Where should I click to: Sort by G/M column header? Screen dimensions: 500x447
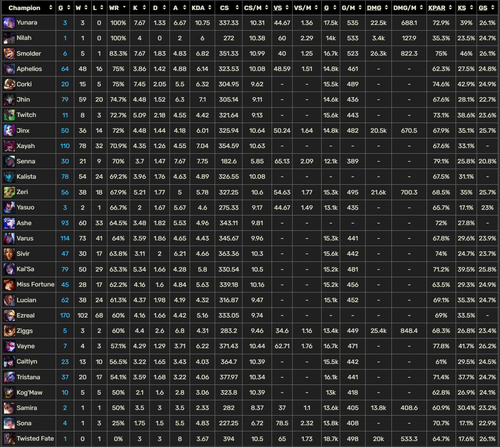(x=352, y=8)
